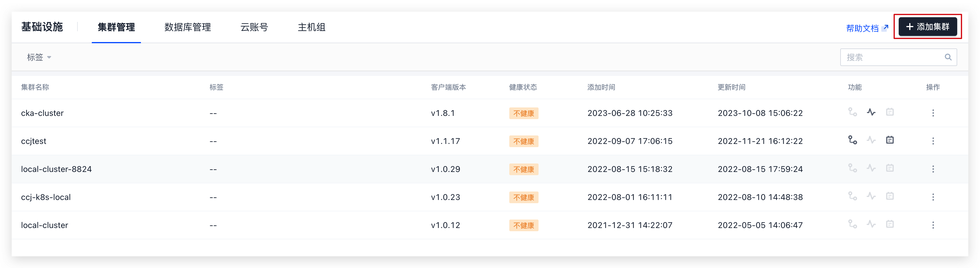
Task: Click added time 2021-12-31 14:22:07
Action: click(630, 225)
